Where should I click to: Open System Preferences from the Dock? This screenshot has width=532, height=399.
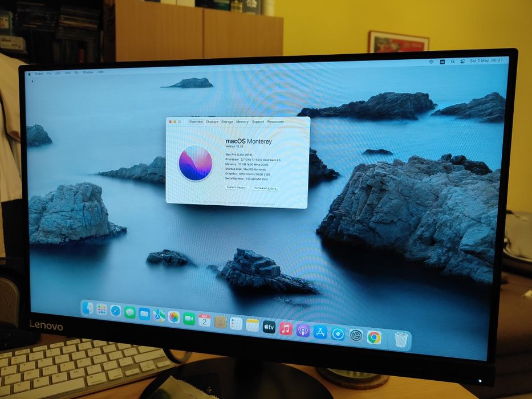pos(356,336)
